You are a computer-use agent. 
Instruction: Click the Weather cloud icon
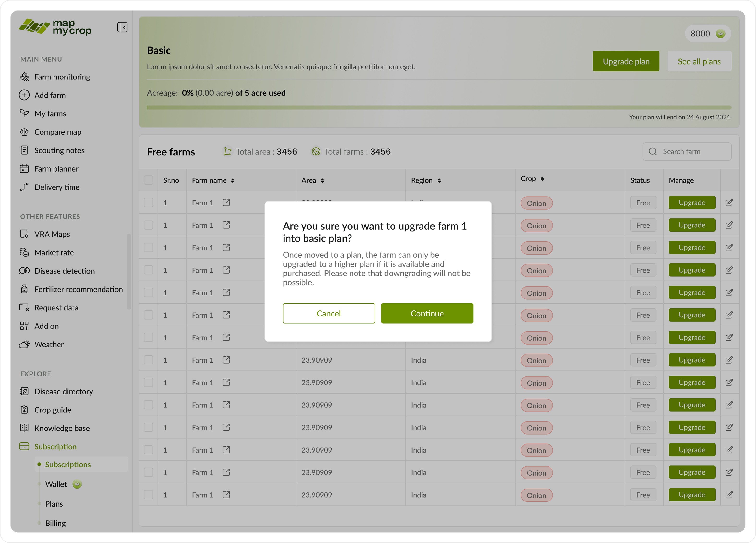[24, 344]
